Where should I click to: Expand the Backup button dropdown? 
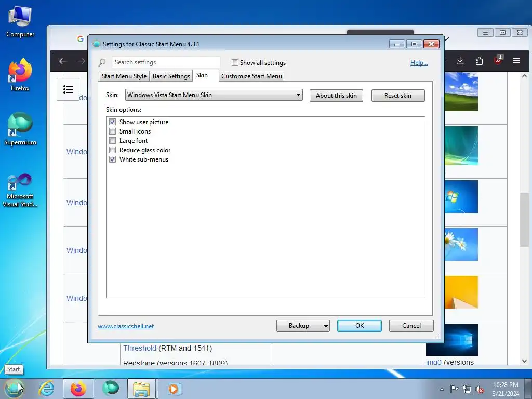pyautogui.click(x=325, y=326)
